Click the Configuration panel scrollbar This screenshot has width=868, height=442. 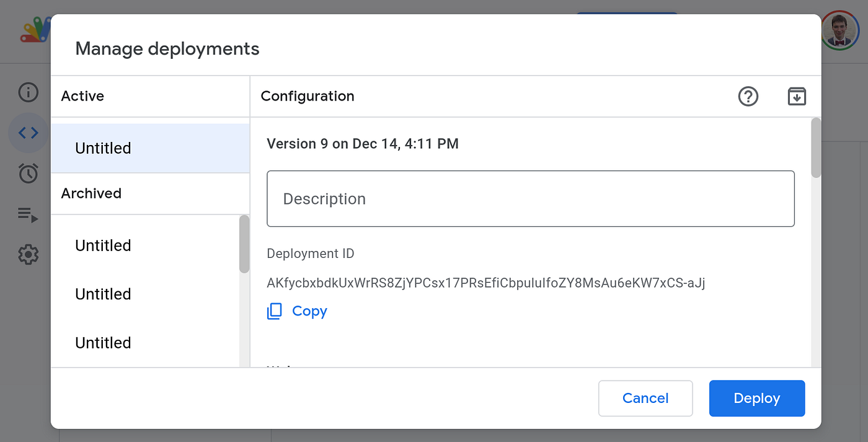pyautogui.click(x=816, y=148)
